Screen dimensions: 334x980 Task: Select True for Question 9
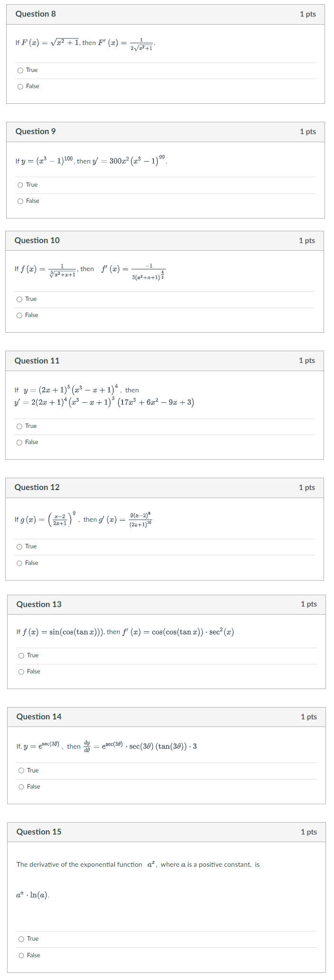click(20, 184)
